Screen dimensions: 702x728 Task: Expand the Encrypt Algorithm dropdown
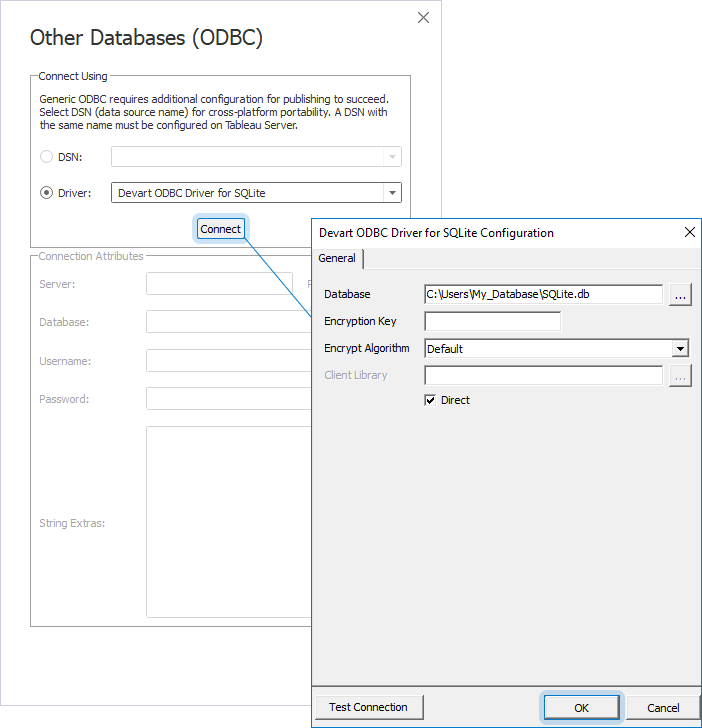(680, 348)
